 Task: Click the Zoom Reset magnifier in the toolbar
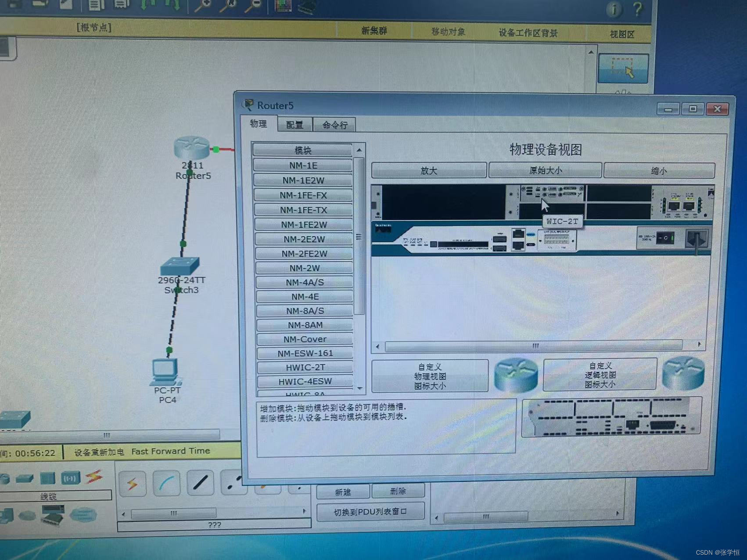227,5
